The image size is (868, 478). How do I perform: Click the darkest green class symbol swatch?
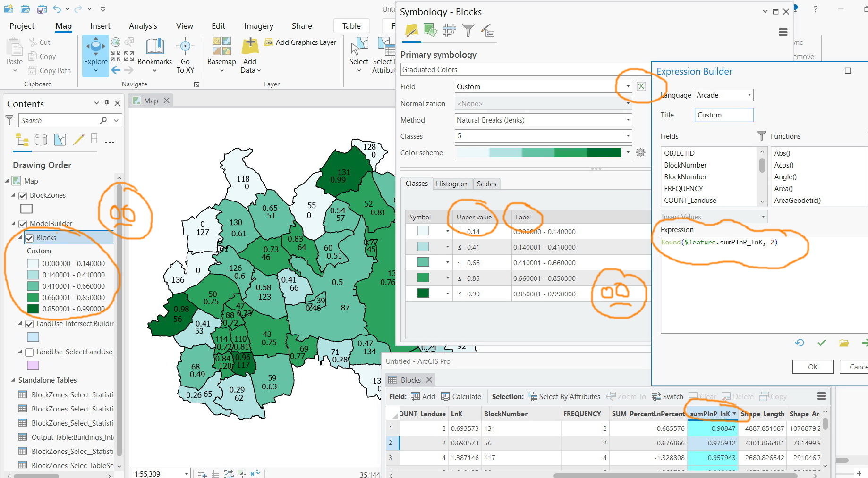[423, 293]
